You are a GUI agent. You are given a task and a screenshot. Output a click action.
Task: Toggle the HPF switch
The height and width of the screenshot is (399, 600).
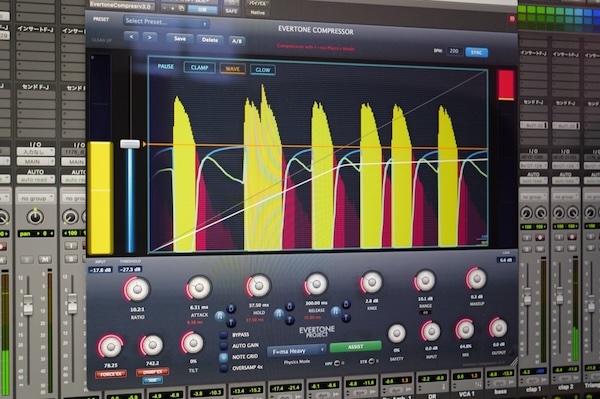tap(337, 363)
